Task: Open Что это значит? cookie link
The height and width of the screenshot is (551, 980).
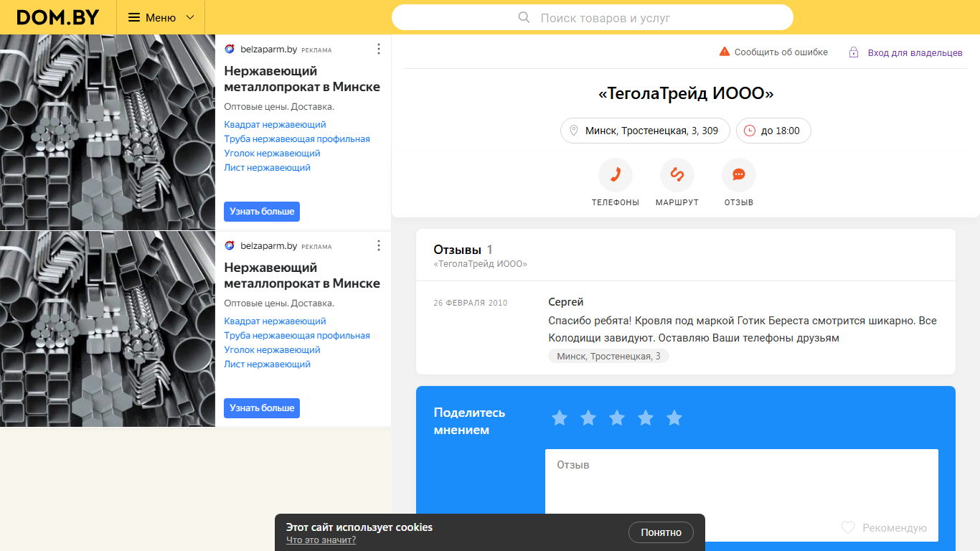Action: pyautogui.click(x=321, y=540)
